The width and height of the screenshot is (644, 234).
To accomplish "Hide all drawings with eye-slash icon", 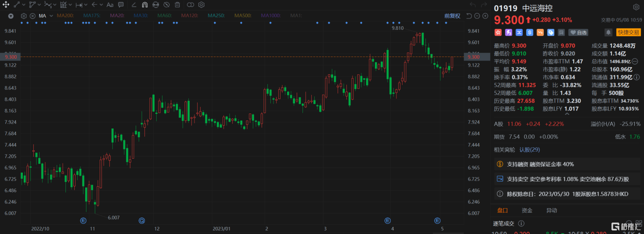I will tap(166, 5).
